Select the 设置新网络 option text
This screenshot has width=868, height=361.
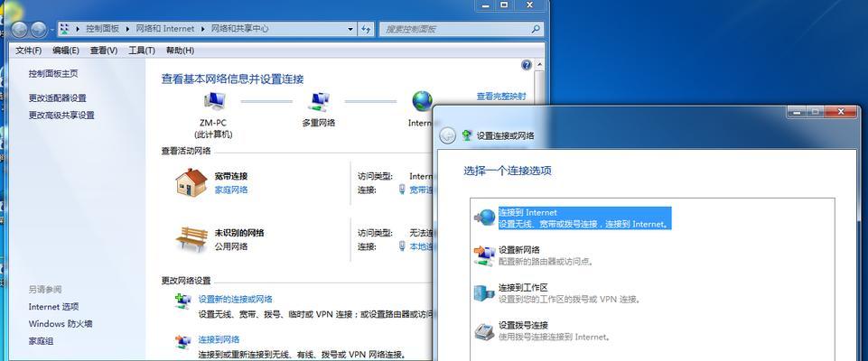coord(546,255)
